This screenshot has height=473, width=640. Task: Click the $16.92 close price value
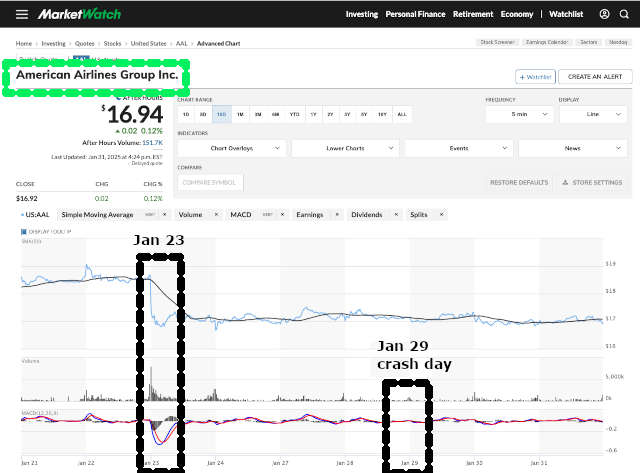27,198
